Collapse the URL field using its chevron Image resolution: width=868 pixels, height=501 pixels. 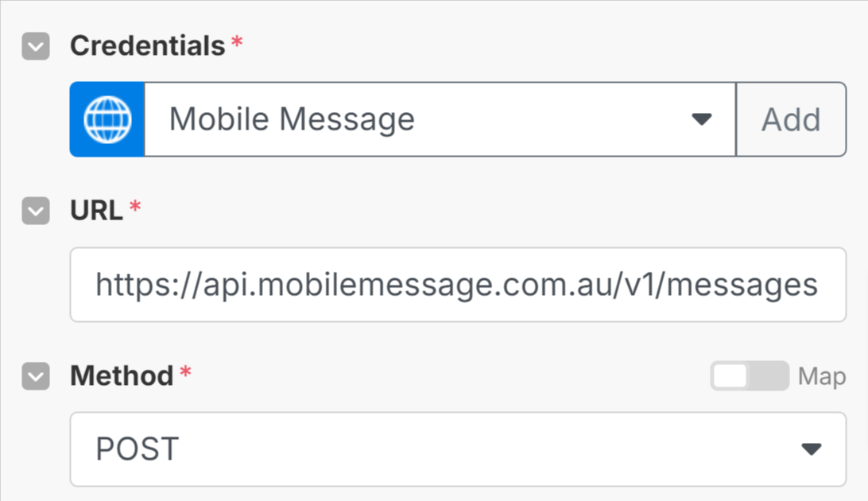click(36, 211)
